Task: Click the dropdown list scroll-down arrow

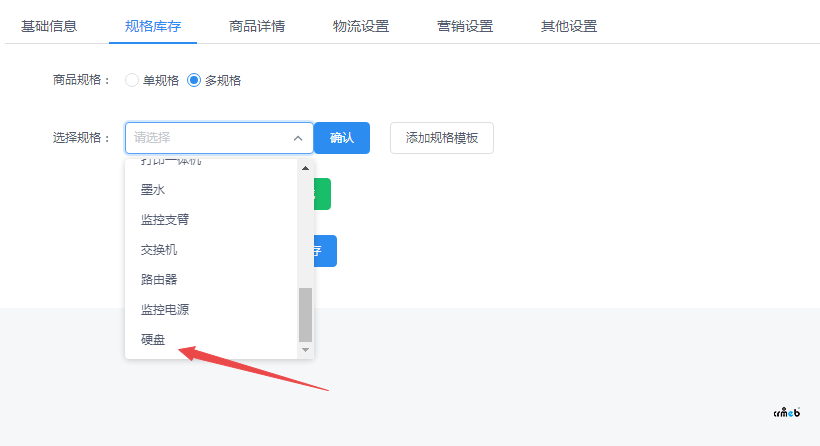Action: point(305,350)
